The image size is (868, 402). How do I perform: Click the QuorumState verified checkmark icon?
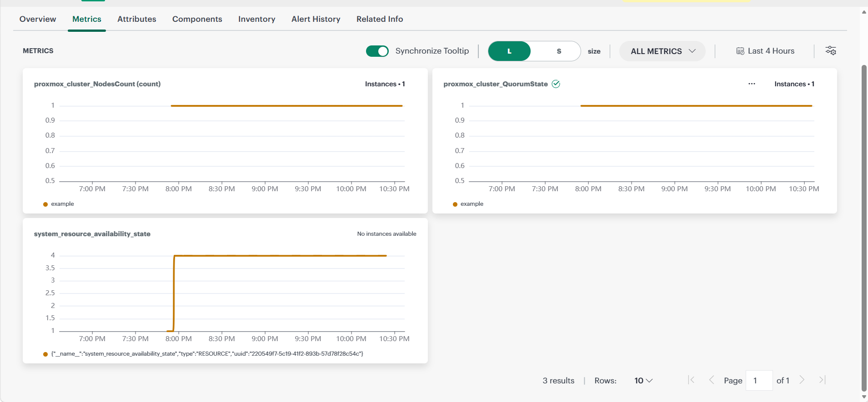[556, 84]
